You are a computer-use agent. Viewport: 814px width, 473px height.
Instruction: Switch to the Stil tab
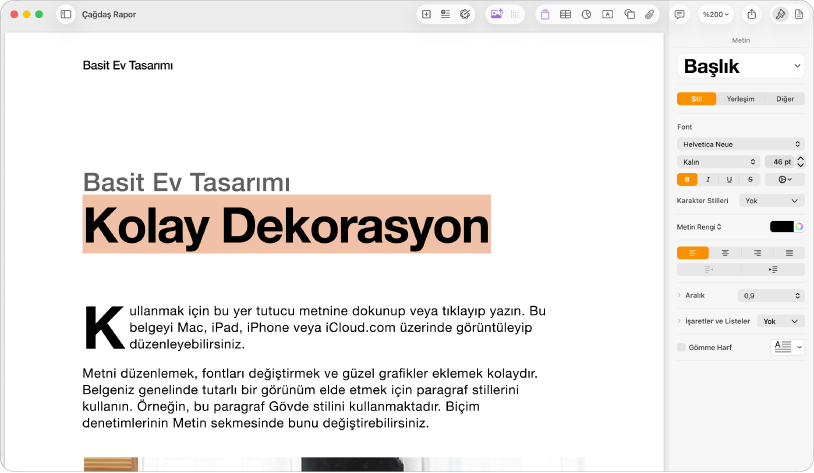point(697,99)
